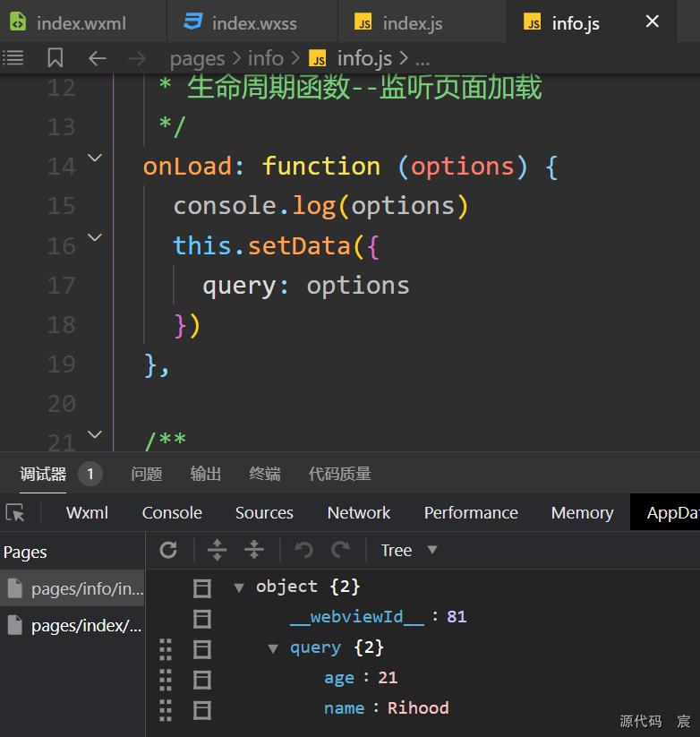700x737 pixels.
Task: Open the 终端 terminal tab
Action: point(264,474)
